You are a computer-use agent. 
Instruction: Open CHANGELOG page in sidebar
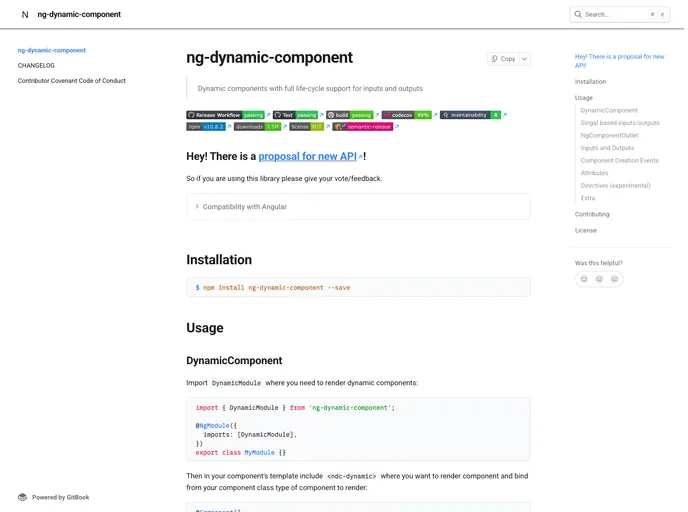point(36,65)
